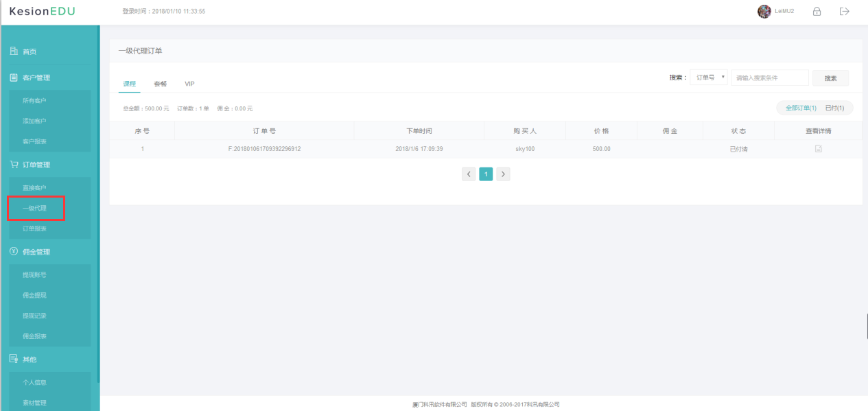Open the 订单号 search type dropdown
This screenshot has height=411, width=868.
[709, 78]
